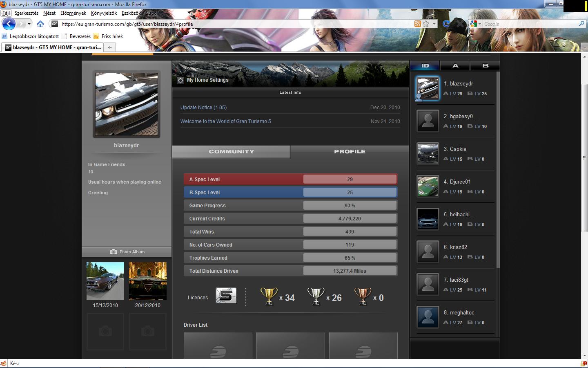
Task: Go to the browser home page icon
Action: click(40, 24)
